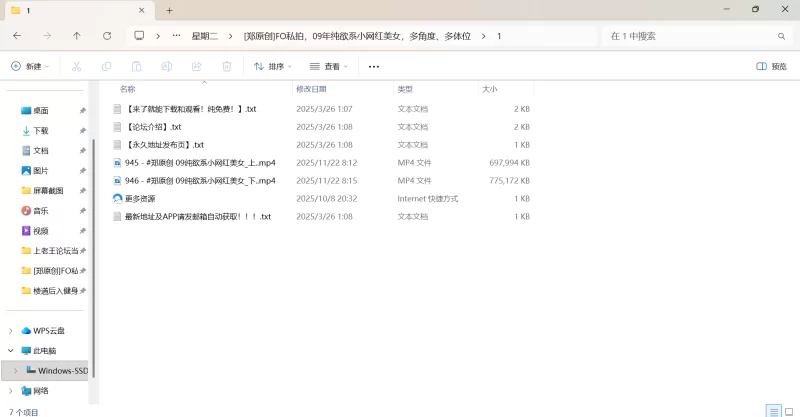
Task: Refresh the current folder view
Action: point(107,36)
